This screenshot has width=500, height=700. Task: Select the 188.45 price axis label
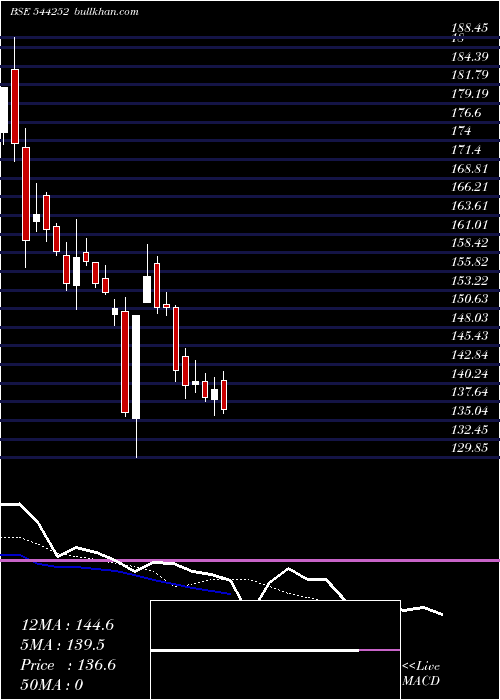click(x=469, y=28)
